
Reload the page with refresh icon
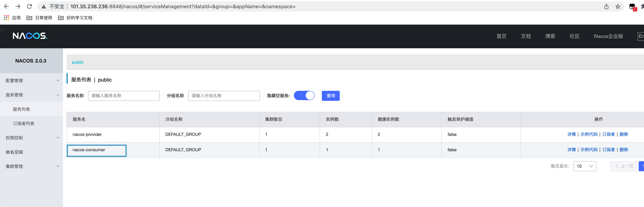point(30,6)
